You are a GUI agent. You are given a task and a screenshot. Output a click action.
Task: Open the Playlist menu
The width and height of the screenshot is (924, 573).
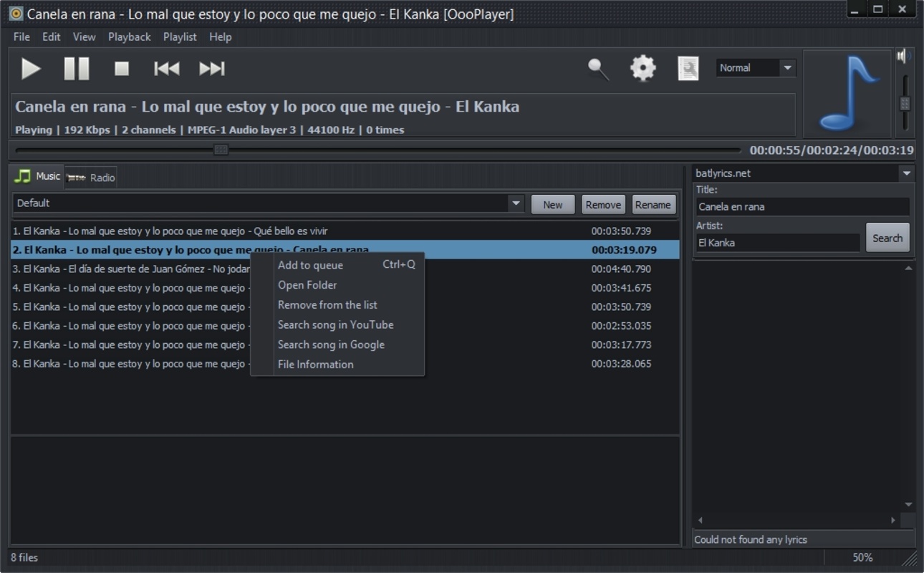180,37
